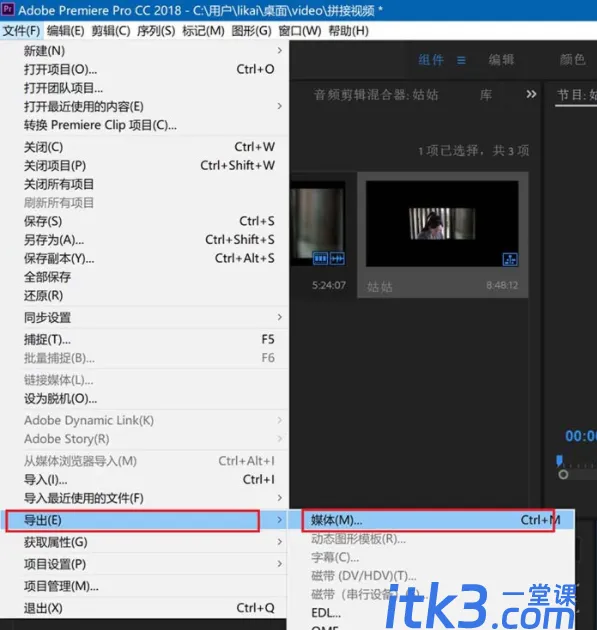Image resolution: width=597 pixels, height=630 pixels.
Task: Expand 同步设置 submenu
Action: (145, 317)
